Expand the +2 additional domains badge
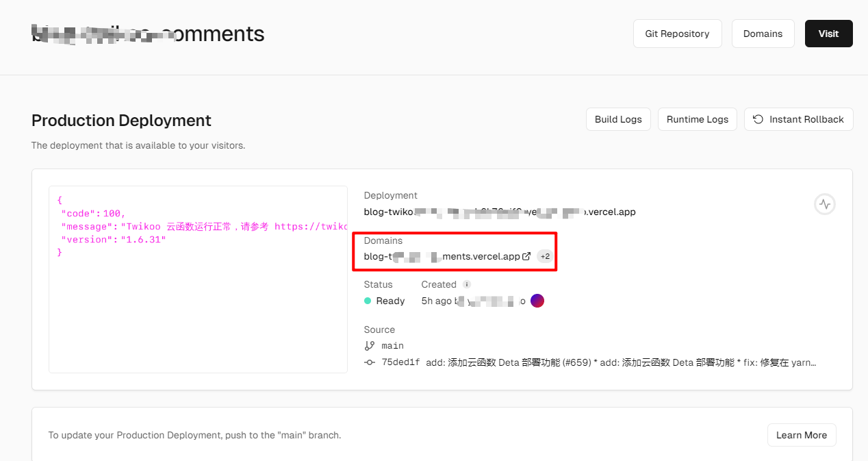The height and width of the screenshot is (461, 868). coord(545,256)
